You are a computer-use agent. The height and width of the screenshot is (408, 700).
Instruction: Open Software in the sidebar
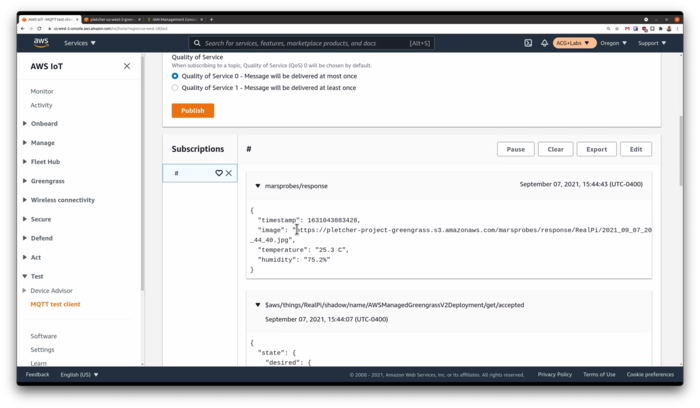coord(43,336)
